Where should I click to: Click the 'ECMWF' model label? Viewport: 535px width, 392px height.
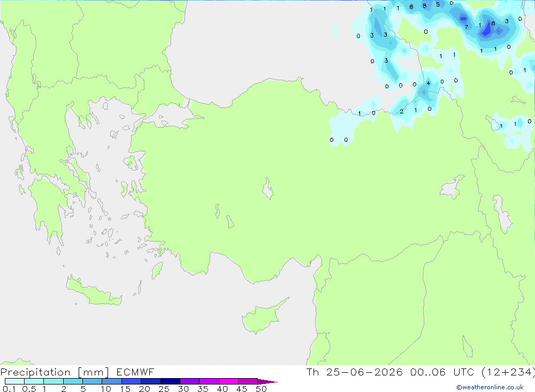(135, 372)
